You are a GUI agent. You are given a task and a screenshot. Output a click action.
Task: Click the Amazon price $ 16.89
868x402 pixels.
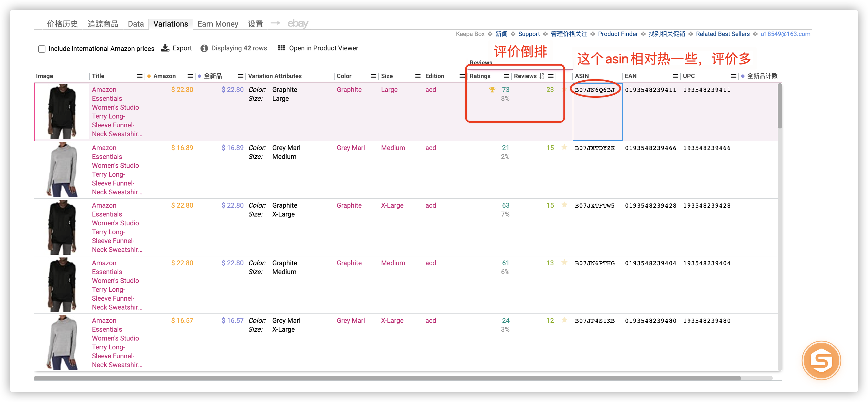(182, 148)
